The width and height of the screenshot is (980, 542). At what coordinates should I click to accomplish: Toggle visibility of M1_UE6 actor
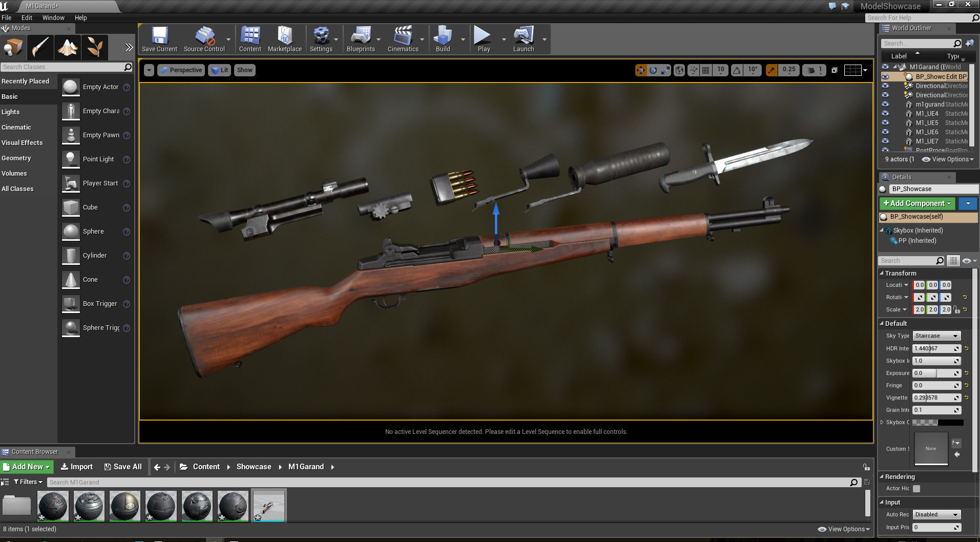pyautogui.click(x=885, y=132)
